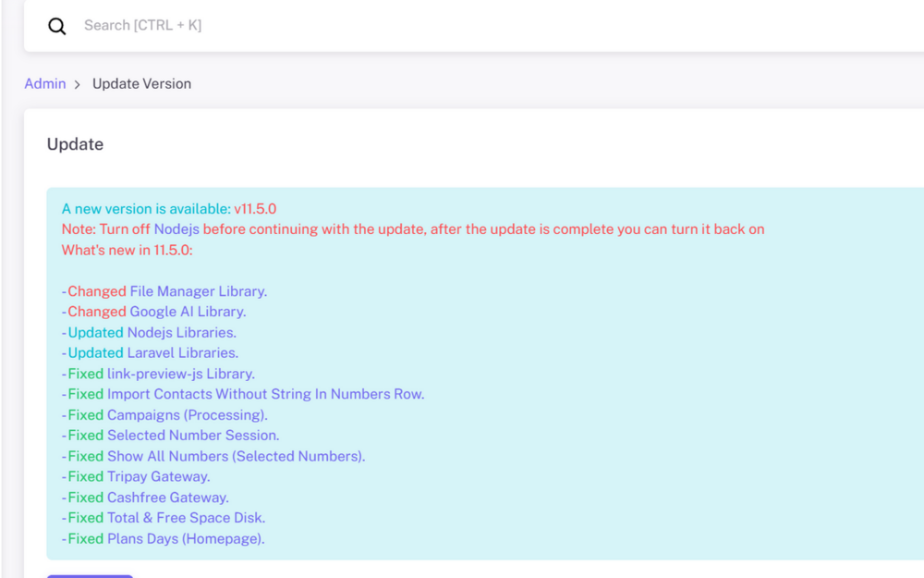Select the Update Version breadcrumb item
924x578 pixels.
pos(141,84)
